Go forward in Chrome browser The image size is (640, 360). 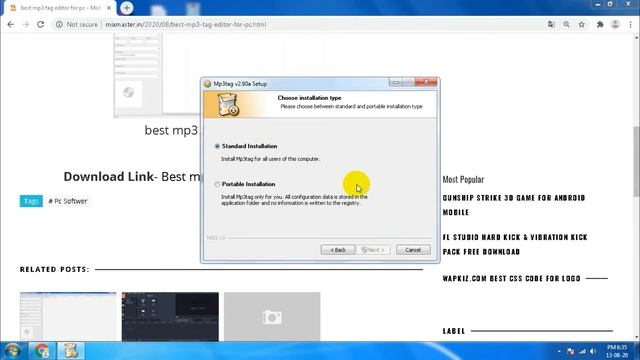click(x=26, y=24)
